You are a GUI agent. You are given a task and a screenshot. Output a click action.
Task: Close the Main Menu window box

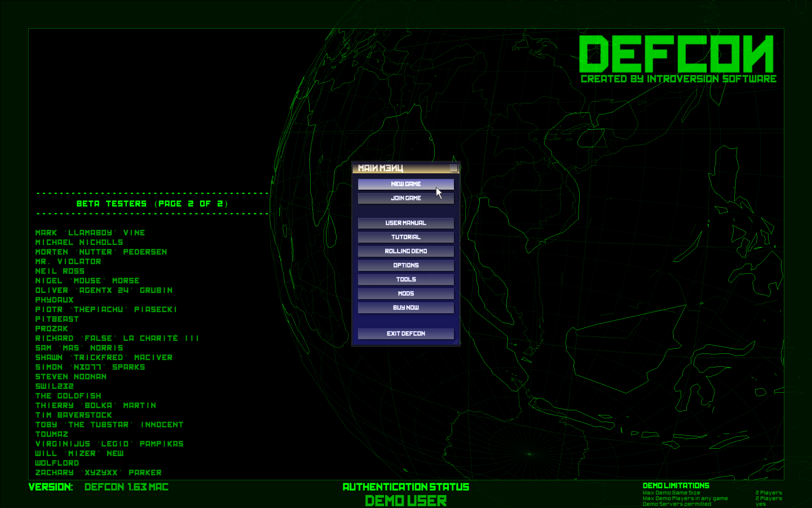(453, 168)
